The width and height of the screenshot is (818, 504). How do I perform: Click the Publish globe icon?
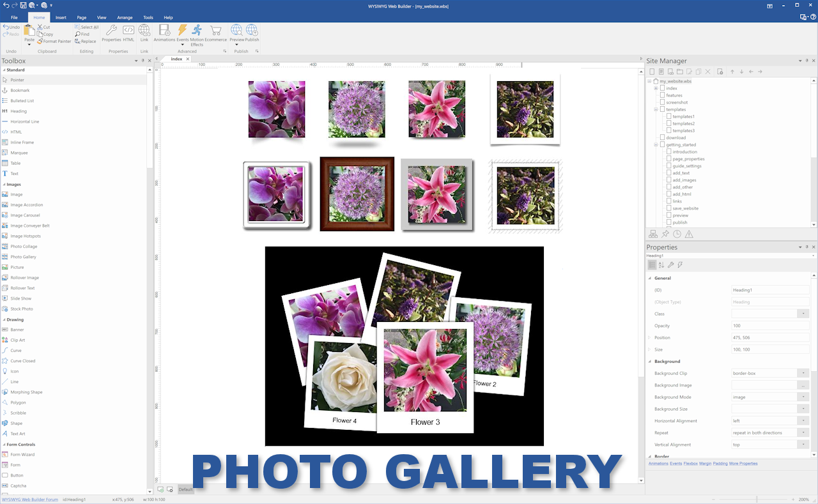click(252, 32)
